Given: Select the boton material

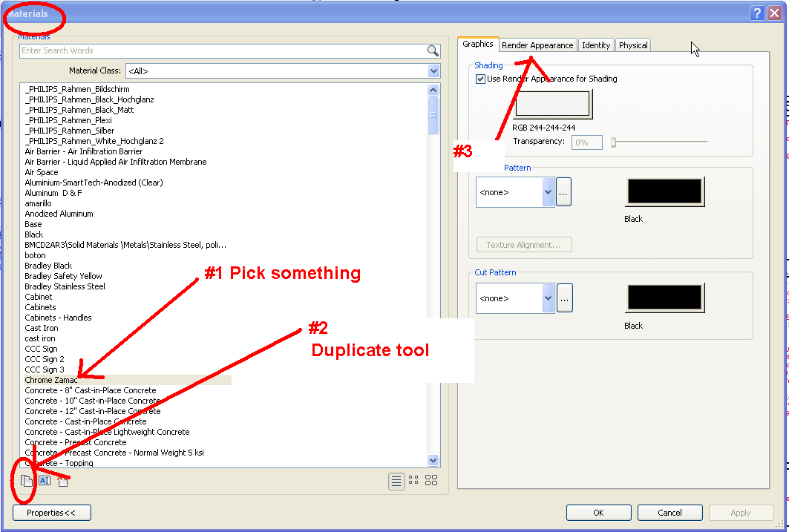Looking at the screenshot, I should [35, 255].
